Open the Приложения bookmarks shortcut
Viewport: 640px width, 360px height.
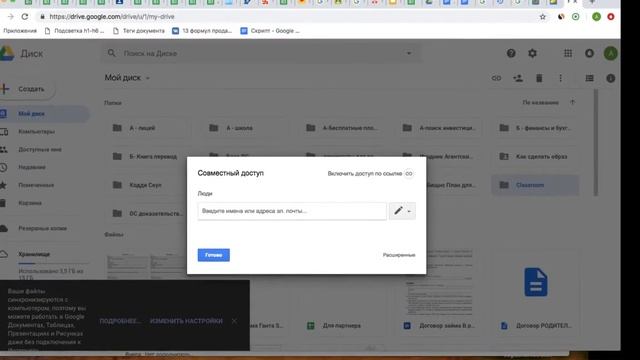click(x=20, y=31)
